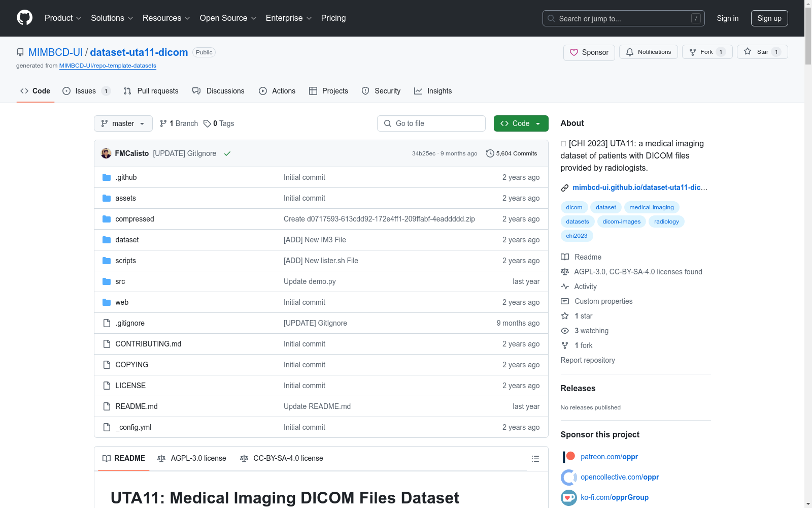The image size is (812, 508).
Task: Go to the GitHub homepage logo
Action: point(24,18)
